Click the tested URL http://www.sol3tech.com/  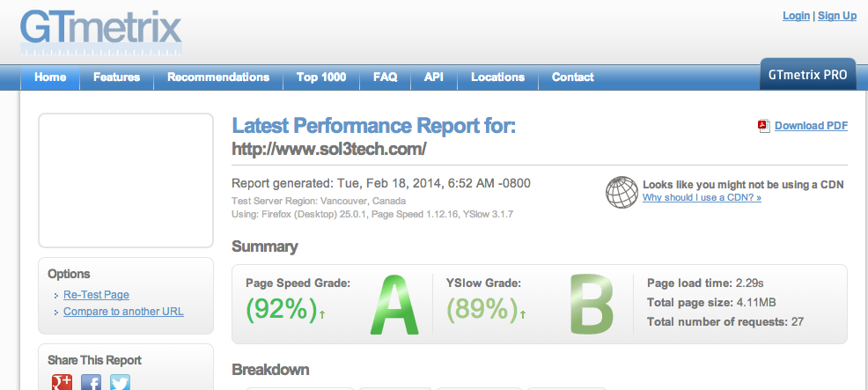click(x=329, y=149)
